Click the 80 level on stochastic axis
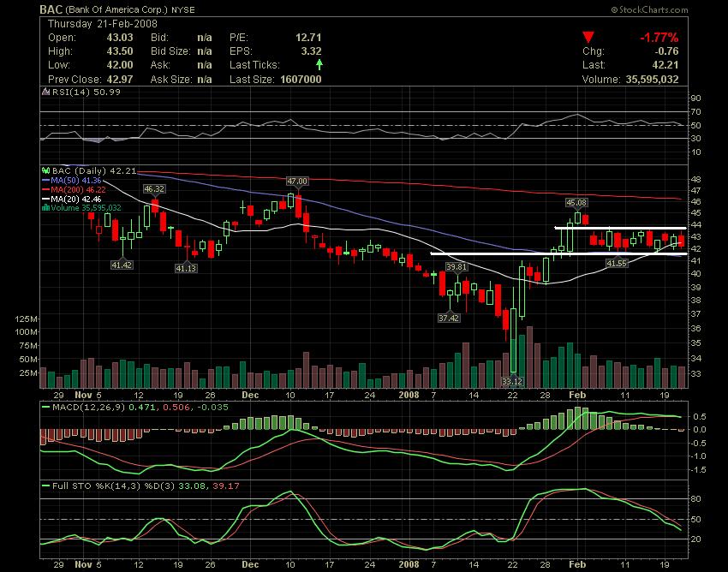This screenshot has width=728, height=572. coord(696,498)
